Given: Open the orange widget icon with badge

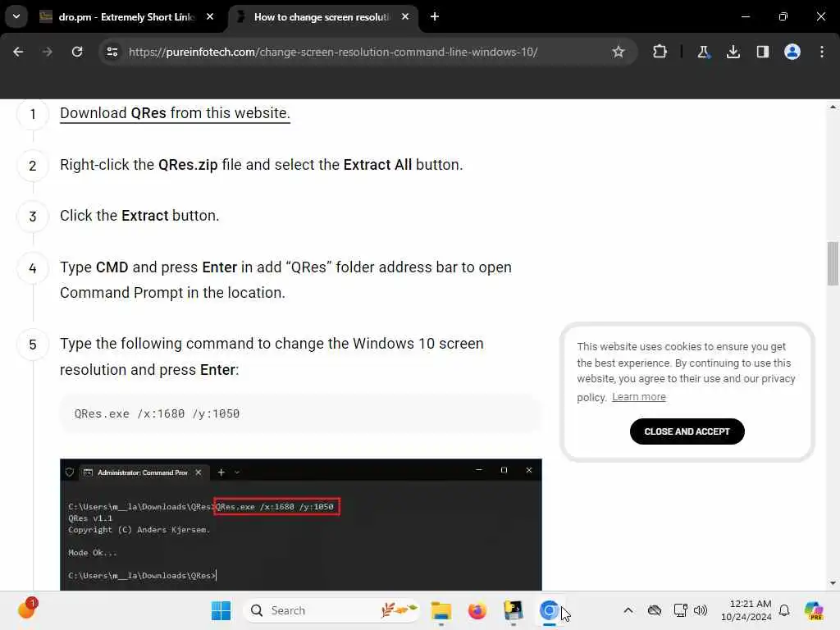Looking at the screenshot, I should (27, 609).
